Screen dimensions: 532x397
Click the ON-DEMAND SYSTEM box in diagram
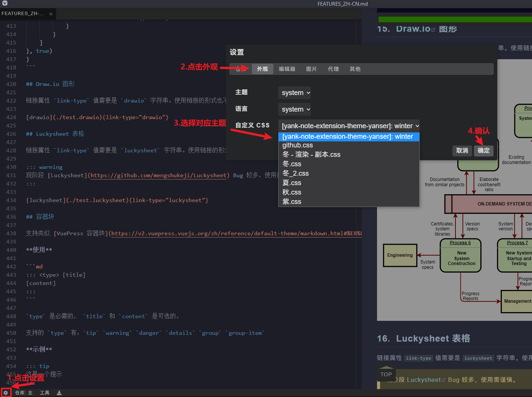pos(489,204)
